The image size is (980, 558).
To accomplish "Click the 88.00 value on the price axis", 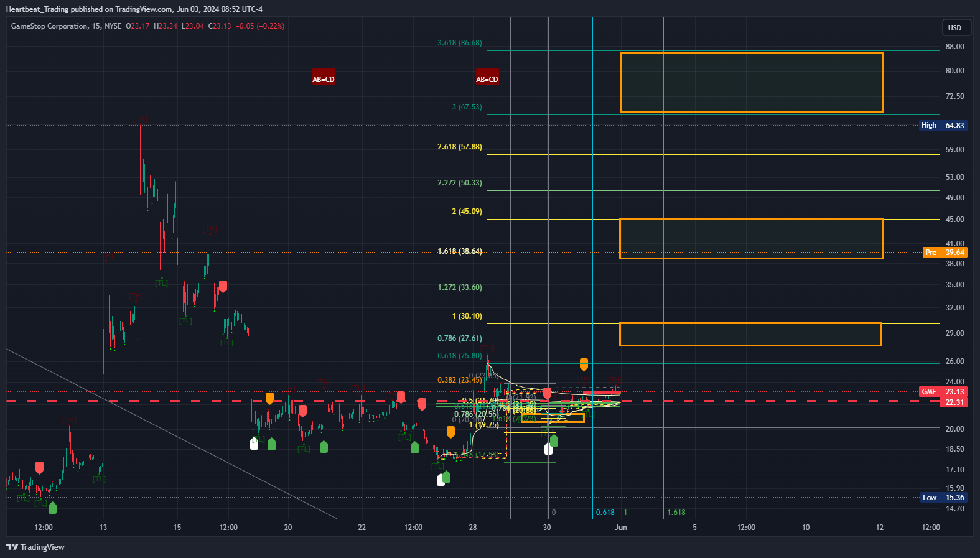I will tap(954, 47).
